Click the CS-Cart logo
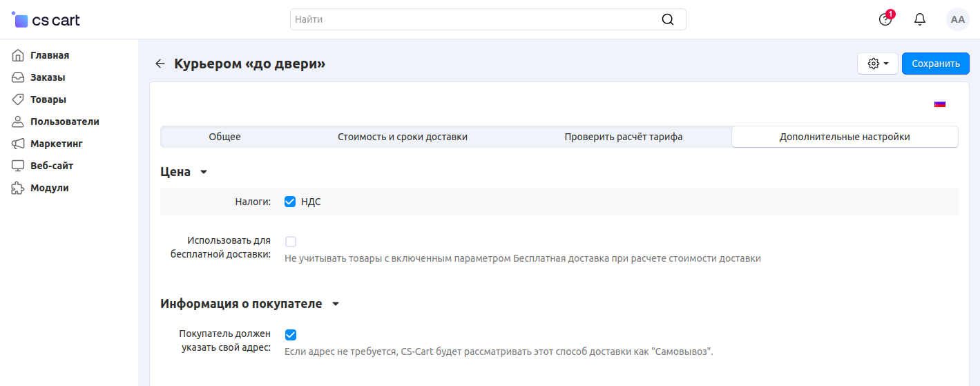 (46, 20)
